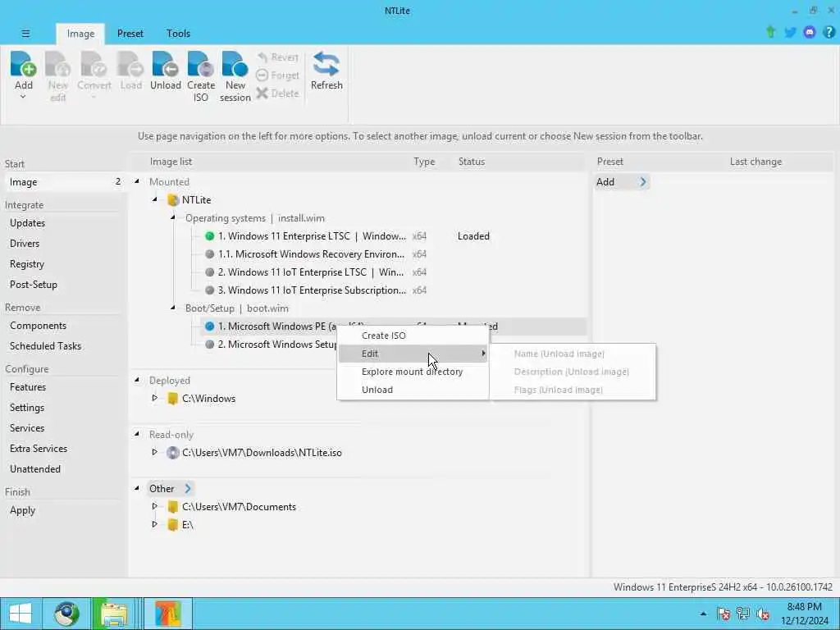Collapse the Deployed group
Image resolution: width=840 pixels, height=630 pixels.
[137, 381]
